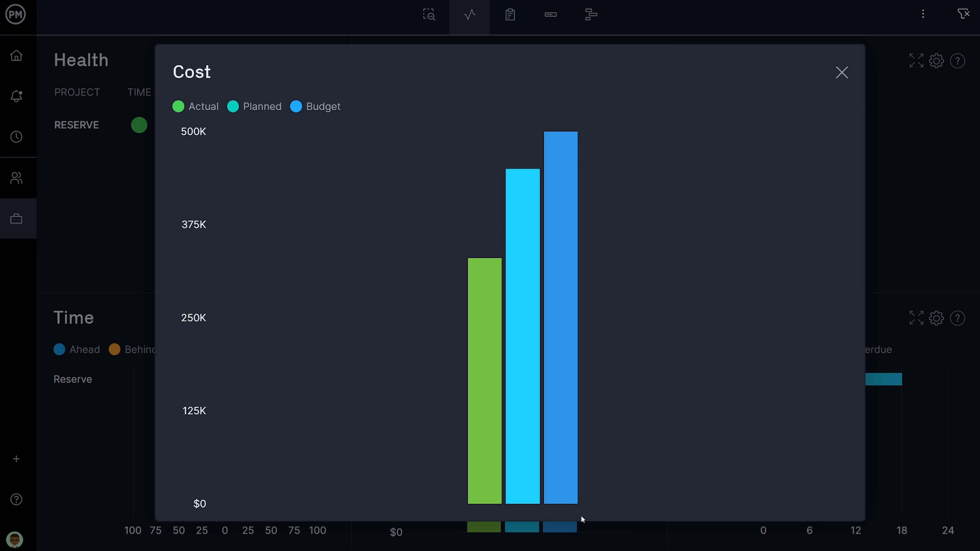Select the briefcase portfolio sidebar icon

(16, 219)
